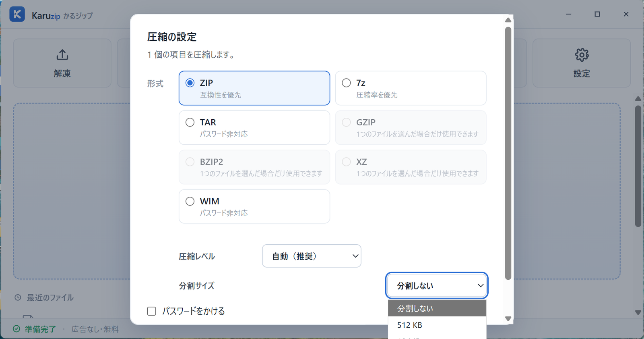Click the パスワード非対応 text under WIM
The image size is (644, 339).
(224, 213)
